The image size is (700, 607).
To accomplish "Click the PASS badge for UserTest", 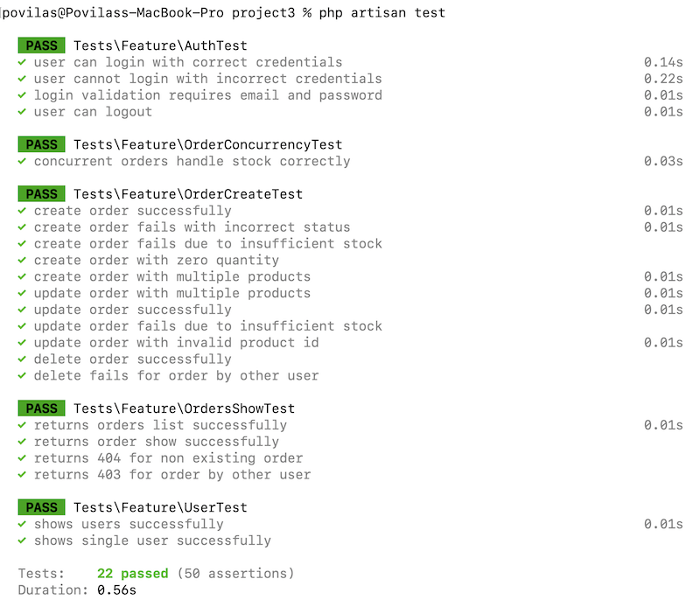I will tap(41, 507).
